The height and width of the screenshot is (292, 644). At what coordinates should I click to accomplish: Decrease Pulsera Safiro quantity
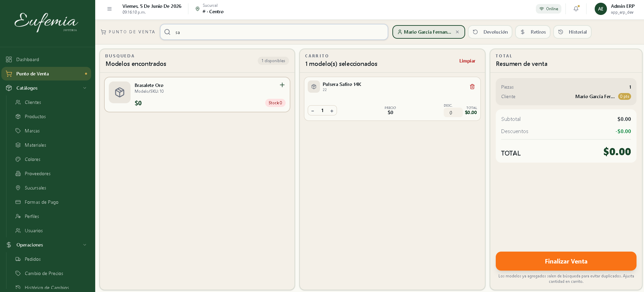[312, 111]
